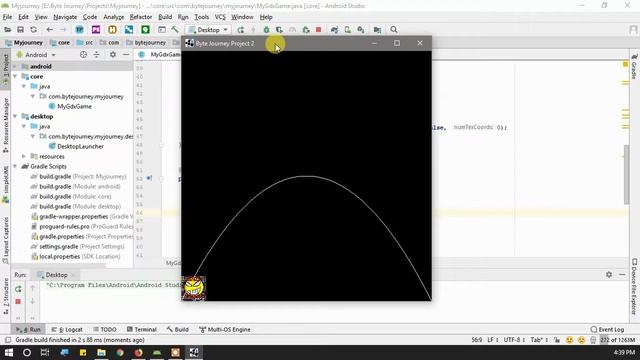
Task: Build project with the hammer icon
Action: (175, 30)
